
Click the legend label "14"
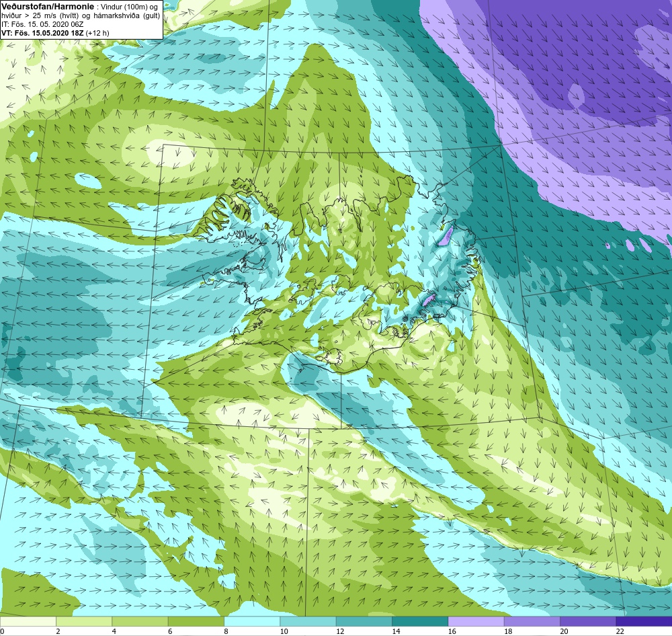click(396, 631)
